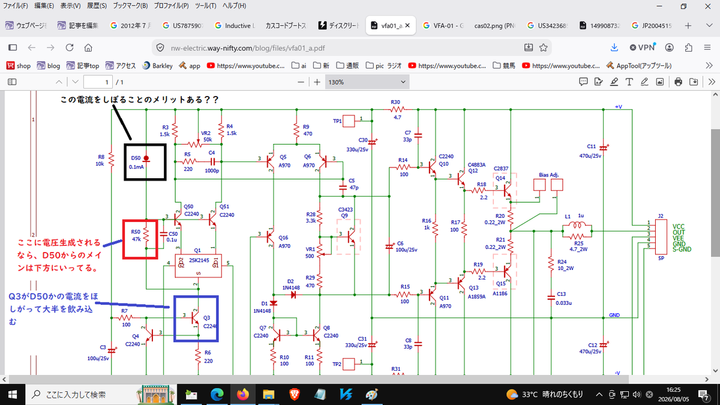Switch to the US787590 tab
Screen dimensions: 720x405
(x=182, y=26)
